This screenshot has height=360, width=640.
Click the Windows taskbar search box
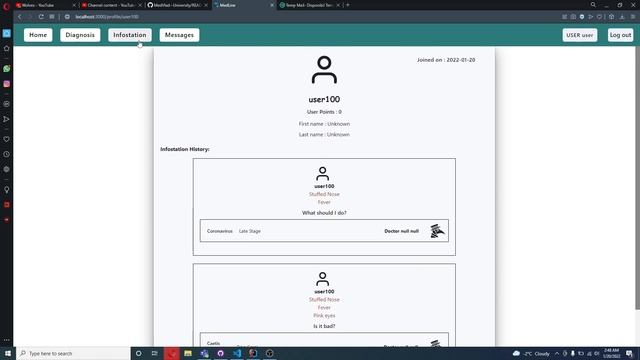[x=73, y=353]
